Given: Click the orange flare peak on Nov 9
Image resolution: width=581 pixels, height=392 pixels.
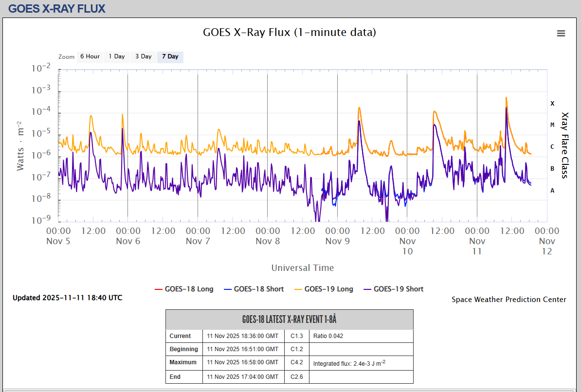Looking at the screenshot, I should [359, 108].
